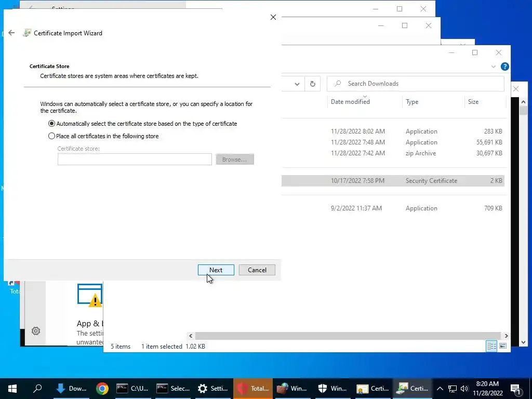Image resolution: width=532 pixels, height=399 pixels.
Task: Close the Certificate Import Wizard dialog
Action: click(x=273, y=17)
